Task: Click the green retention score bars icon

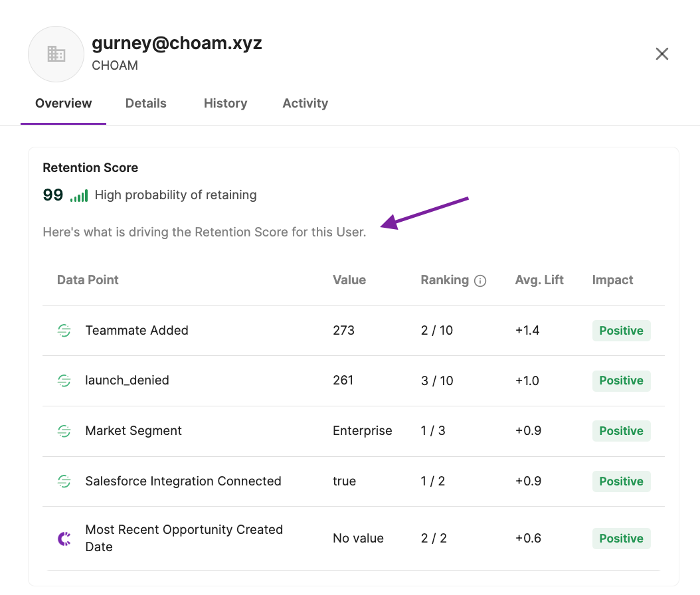Action: [x=79, y=196]
